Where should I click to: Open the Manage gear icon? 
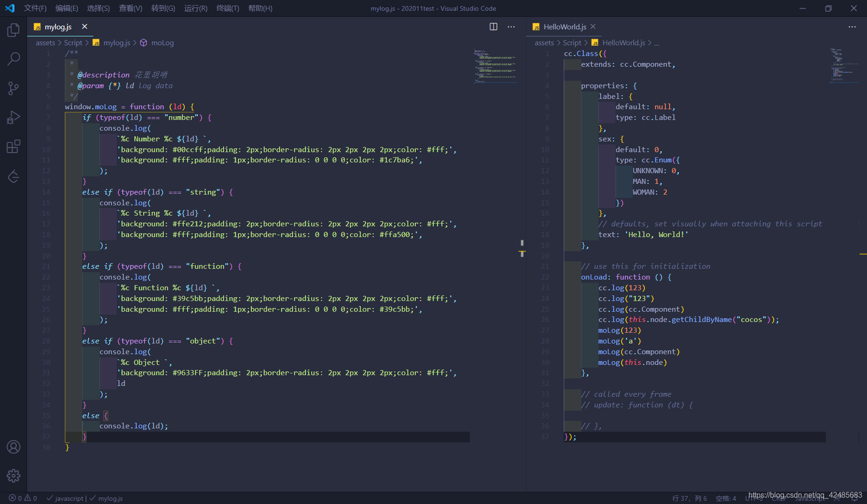pos(14,476)
